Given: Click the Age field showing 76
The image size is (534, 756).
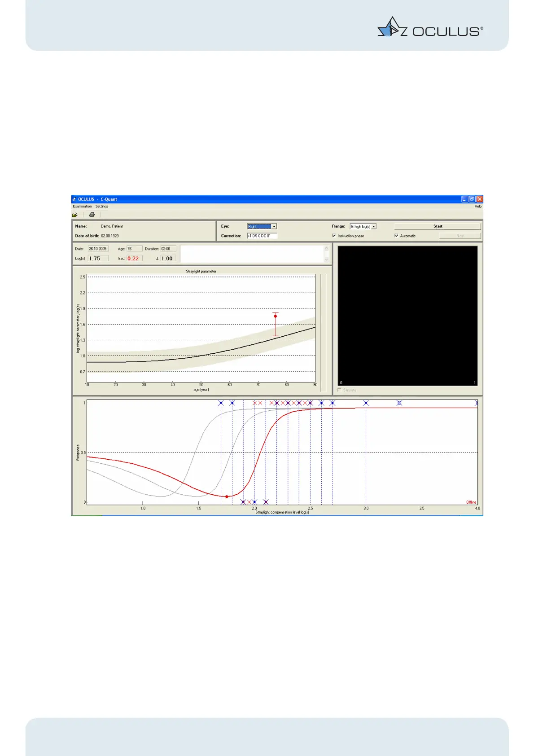Looking at the screenshot, I should 134,249.
